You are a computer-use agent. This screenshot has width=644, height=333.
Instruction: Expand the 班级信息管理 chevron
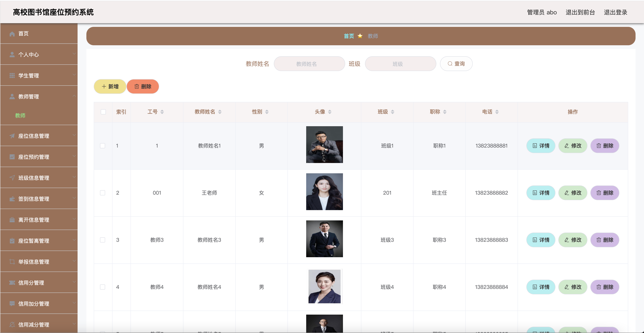coord(74,177)
